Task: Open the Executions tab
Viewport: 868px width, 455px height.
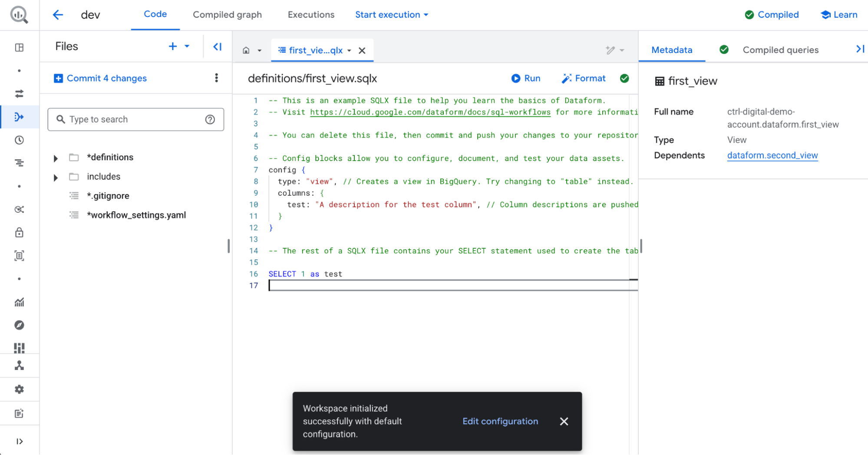Action: click(x=311, y=15)
